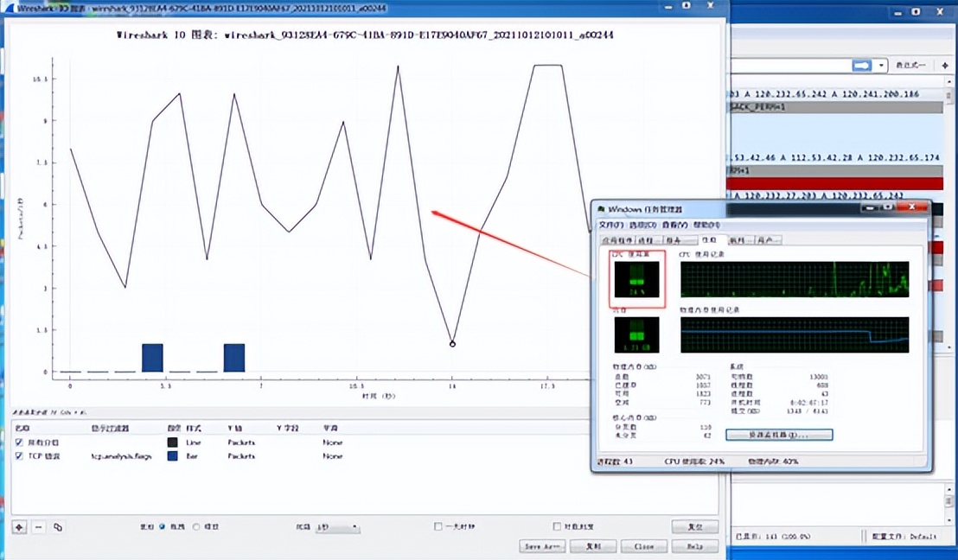Click the add graph plus button
The width and height of the screenshot is (958, 560).
19,526
